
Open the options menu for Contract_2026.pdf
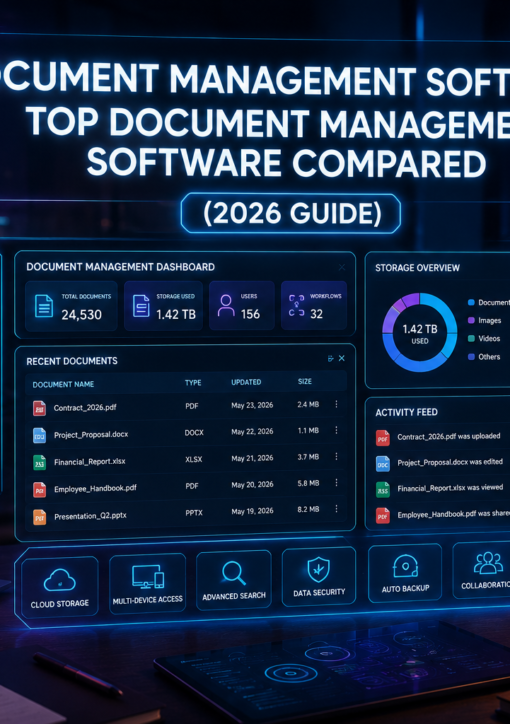(x=336, y=404)
